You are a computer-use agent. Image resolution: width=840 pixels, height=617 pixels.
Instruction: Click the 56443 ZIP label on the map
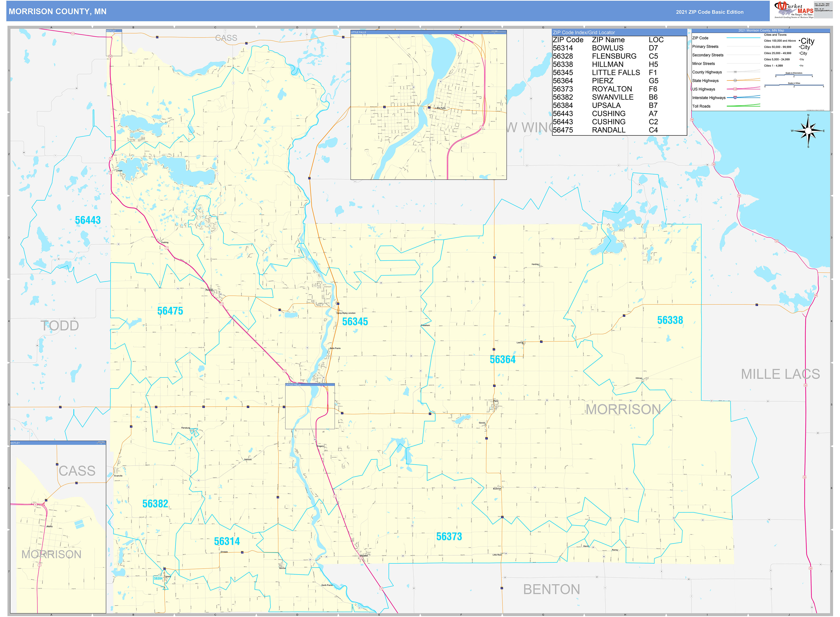[x=88, y=220]
